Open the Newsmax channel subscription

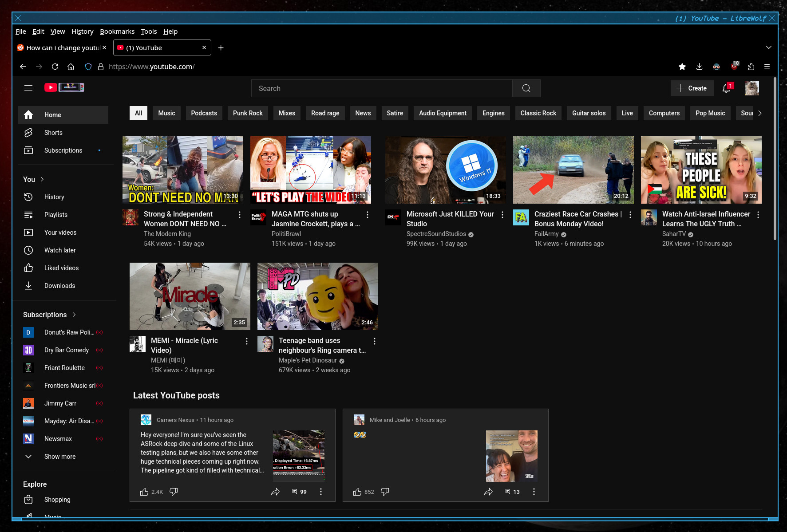pyautogui.click(x=63, y=439)
